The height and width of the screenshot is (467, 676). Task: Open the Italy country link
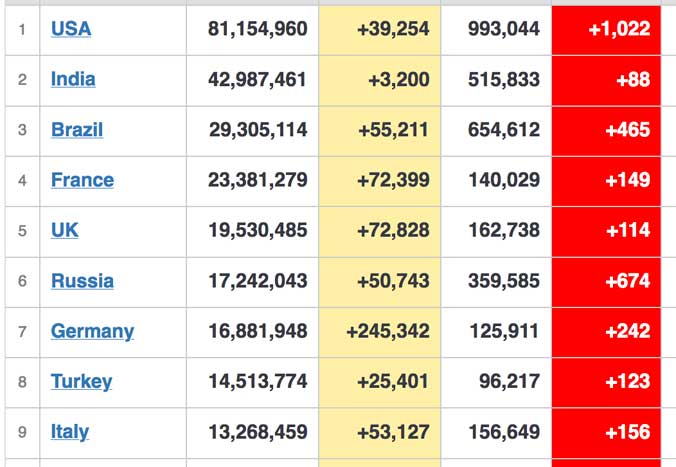(x=70, y=432)
